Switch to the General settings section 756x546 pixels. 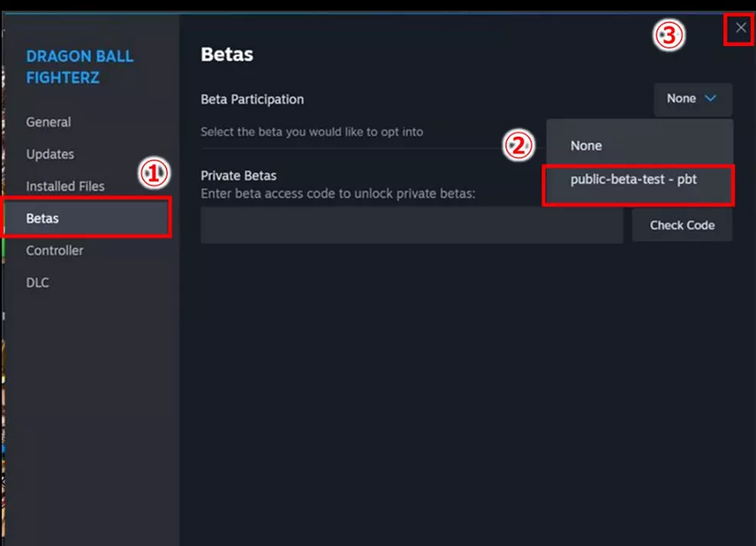(x=48, y=122)
